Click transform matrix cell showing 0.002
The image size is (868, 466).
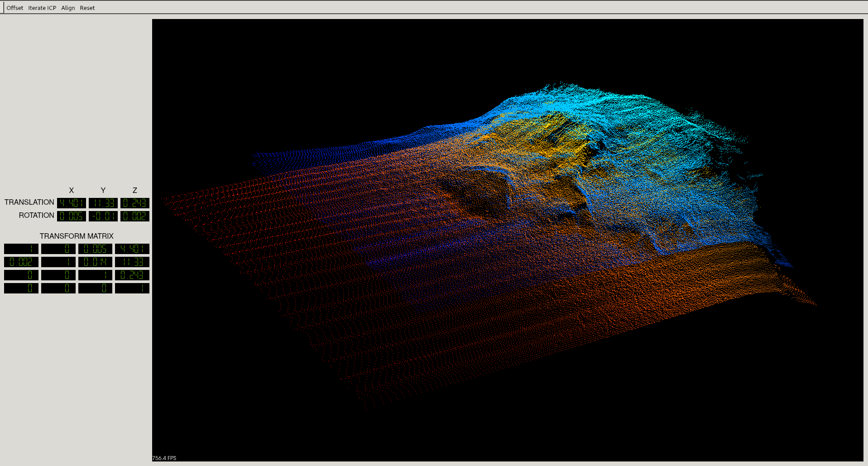21,262
